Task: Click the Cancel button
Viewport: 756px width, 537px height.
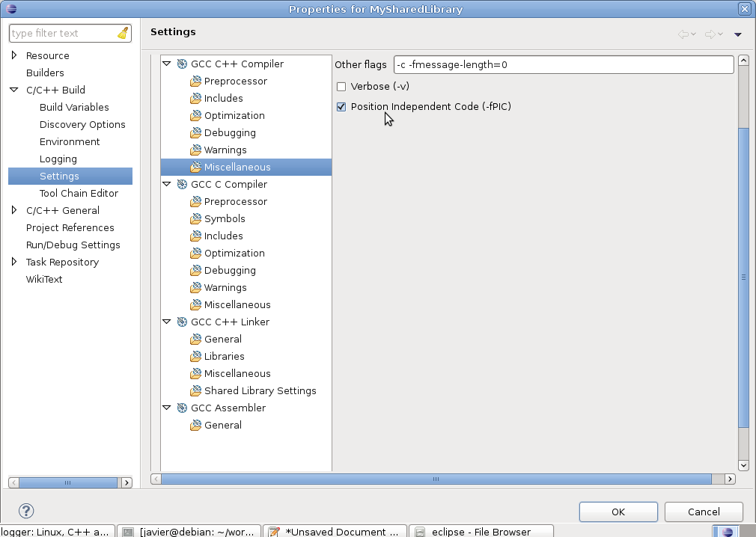Action: pyautogui.click(x=704, y=512)
